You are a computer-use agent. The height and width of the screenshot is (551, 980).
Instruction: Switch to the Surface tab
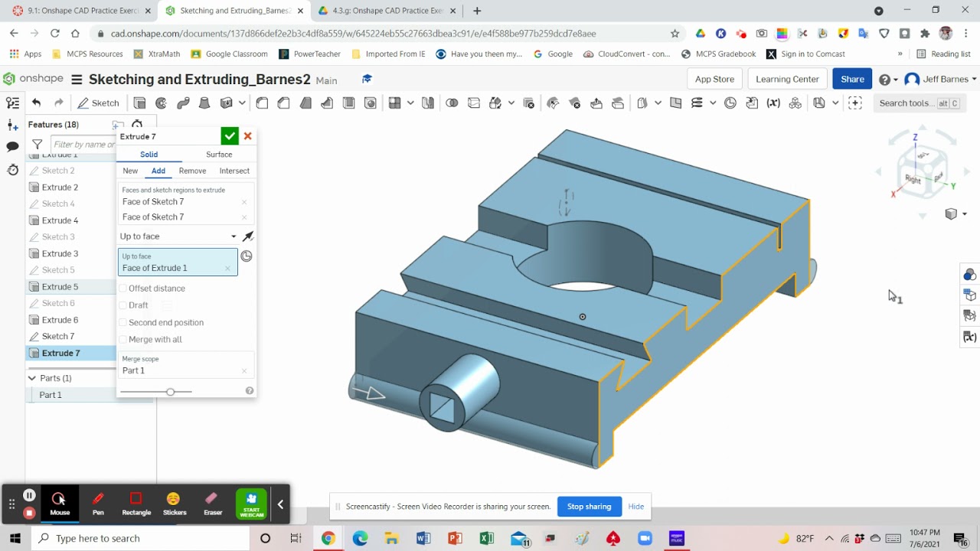click(x=219, y=155)
